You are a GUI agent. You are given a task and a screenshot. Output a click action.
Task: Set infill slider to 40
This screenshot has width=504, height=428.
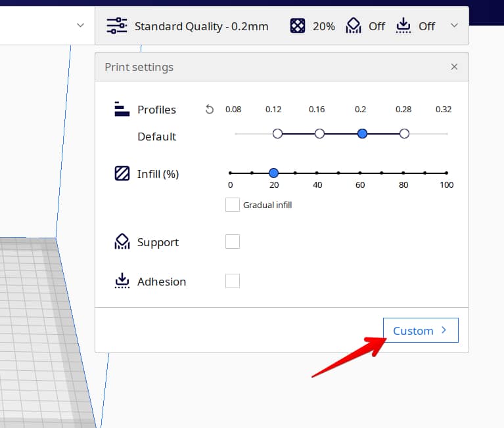(317, 173)
